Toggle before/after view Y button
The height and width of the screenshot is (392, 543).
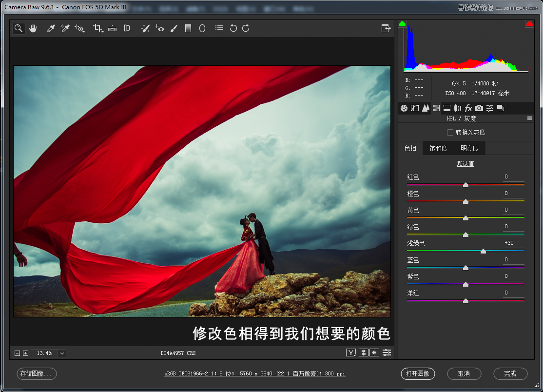coord(351,353)
